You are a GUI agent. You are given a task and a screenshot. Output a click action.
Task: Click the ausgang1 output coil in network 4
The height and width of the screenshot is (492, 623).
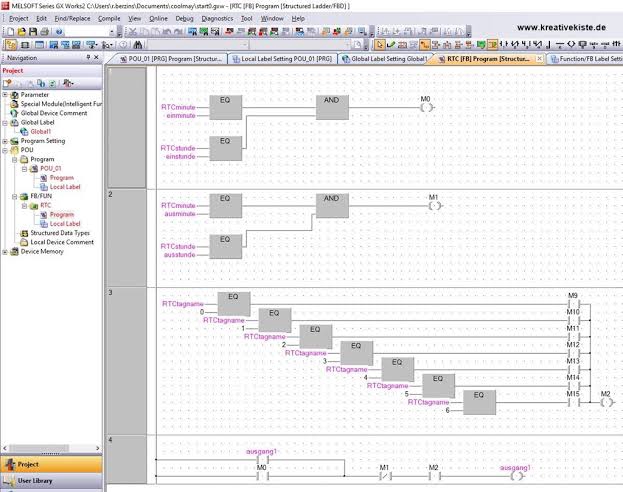click(x=517, y=476)
